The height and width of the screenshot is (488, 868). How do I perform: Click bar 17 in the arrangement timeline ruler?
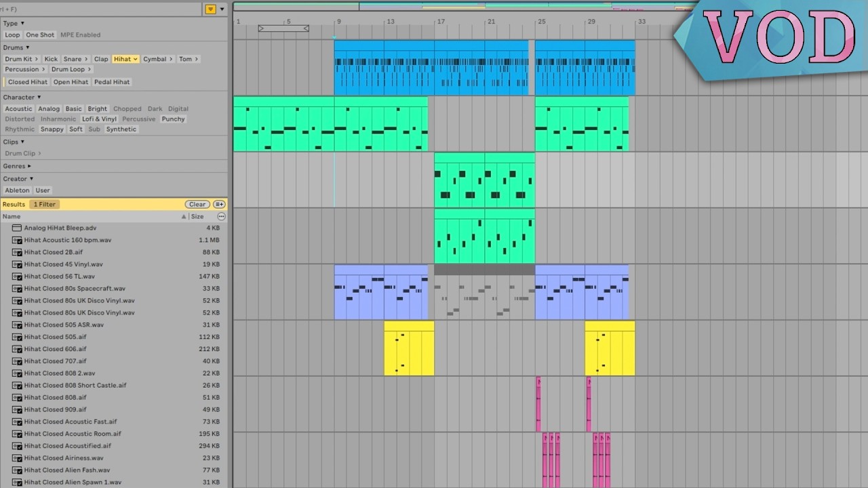point(441,22)
